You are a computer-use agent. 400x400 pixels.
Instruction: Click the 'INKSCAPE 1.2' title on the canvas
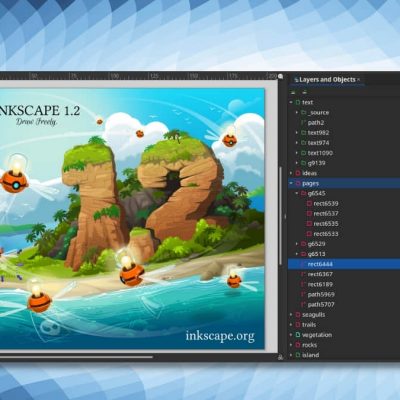pos(40,110)
